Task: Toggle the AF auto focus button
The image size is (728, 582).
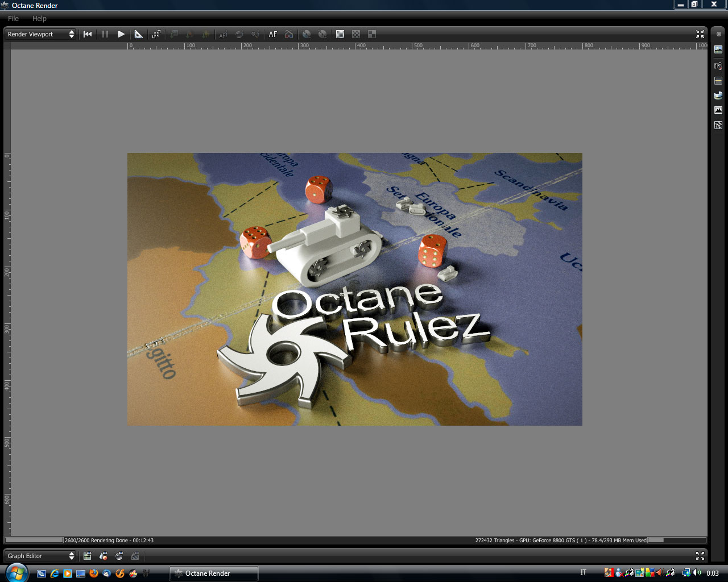Action: pyautogui.click(x=273, y=34)
